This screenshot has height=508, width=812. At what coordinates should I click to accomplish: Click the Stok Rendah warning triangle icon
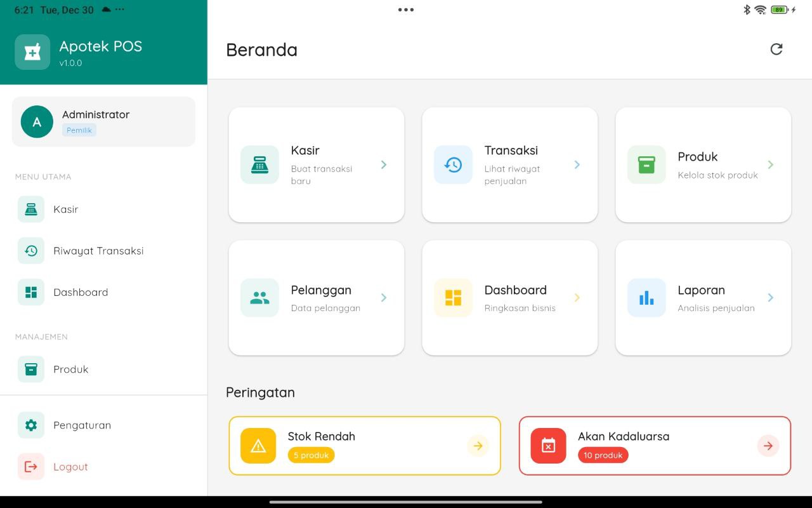[x=257, y=445]
